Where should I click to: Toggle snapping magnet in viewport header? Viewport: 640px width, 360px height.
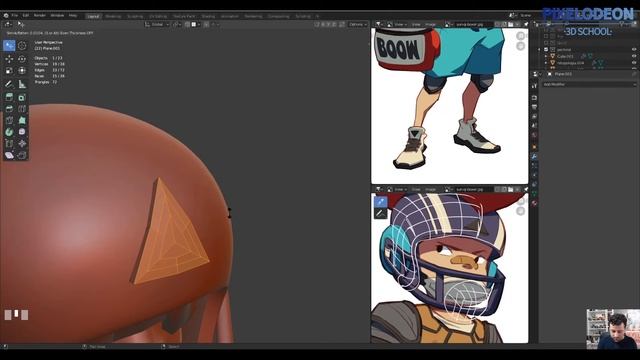[x=187, y=24]
